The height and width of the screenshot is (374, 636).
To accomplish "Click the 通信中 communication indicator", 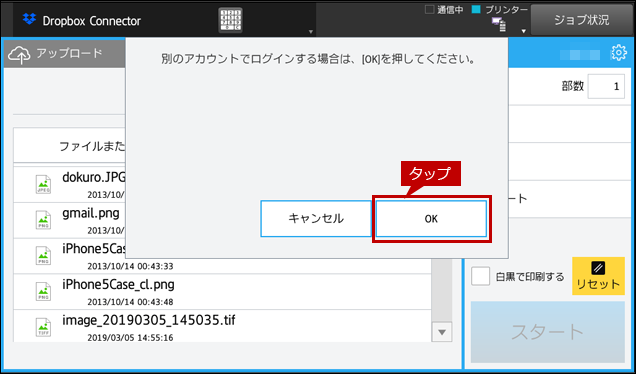I will click(444, 10).
